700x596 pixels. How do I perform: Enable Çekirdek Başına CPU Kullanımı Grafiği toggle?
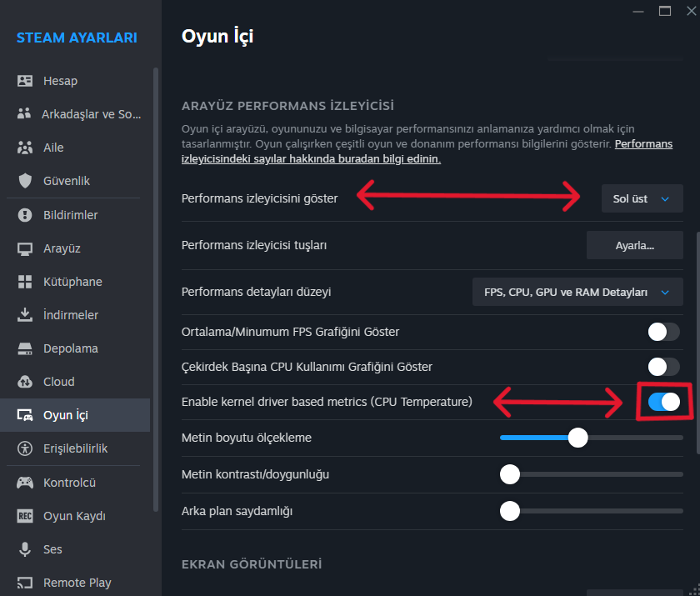pos(664,367)
